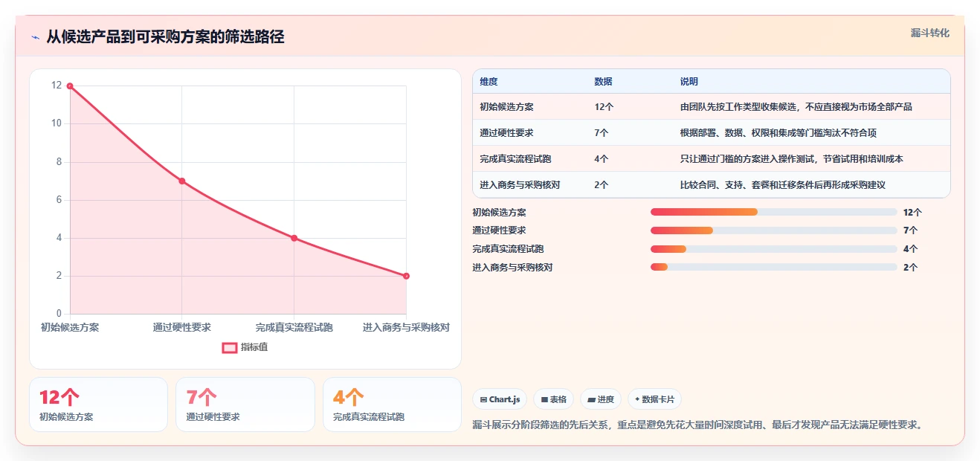The width and height of the screenshot is (980, 461).
Task: Click progress label 初始候选方案
Action: 499,213
